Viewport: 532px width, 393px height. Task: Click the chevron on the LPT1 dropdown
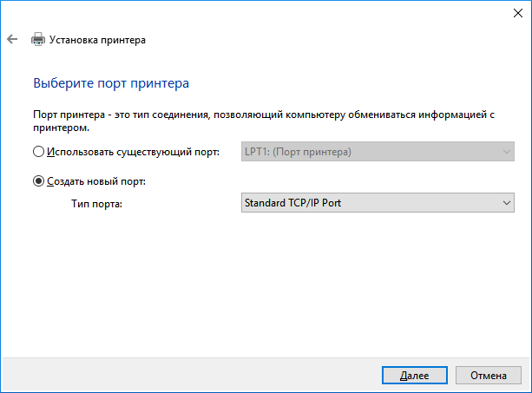(x=507, y=153)
